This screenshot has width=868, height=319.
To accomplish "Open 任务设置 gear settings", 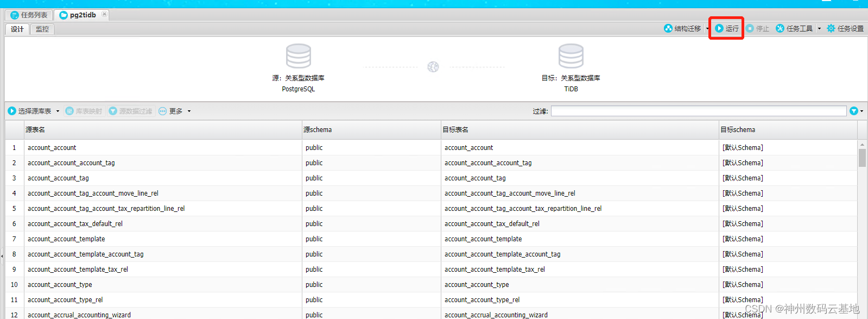I will [x=845, y=28].
